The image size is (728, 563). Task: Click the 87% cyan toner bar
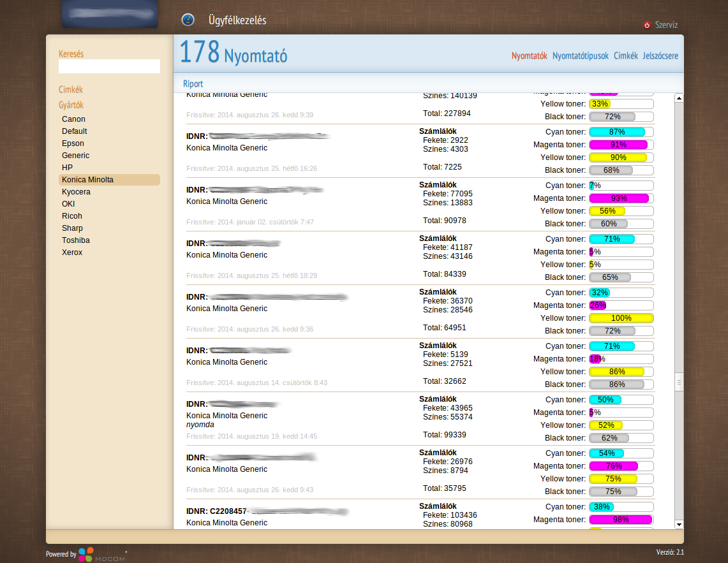point(621,132)
